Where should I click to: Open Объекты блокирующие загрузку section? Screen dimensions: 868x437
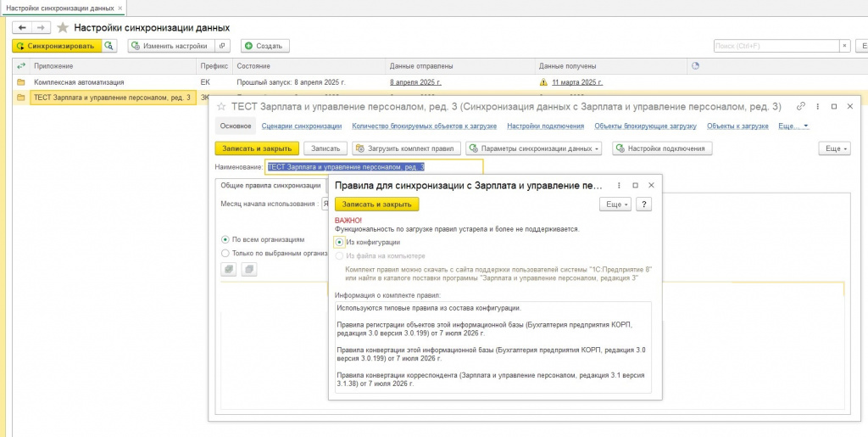coord(645,126)
